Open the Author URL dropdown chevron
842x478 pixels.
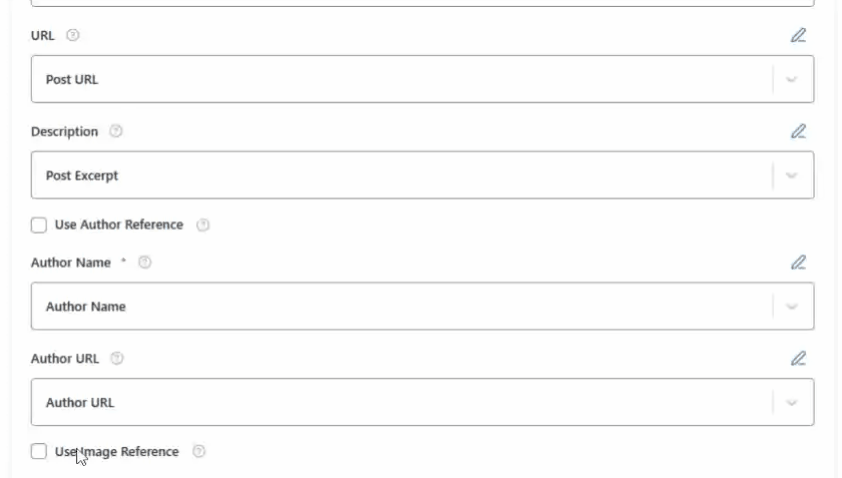click(792, 403)
